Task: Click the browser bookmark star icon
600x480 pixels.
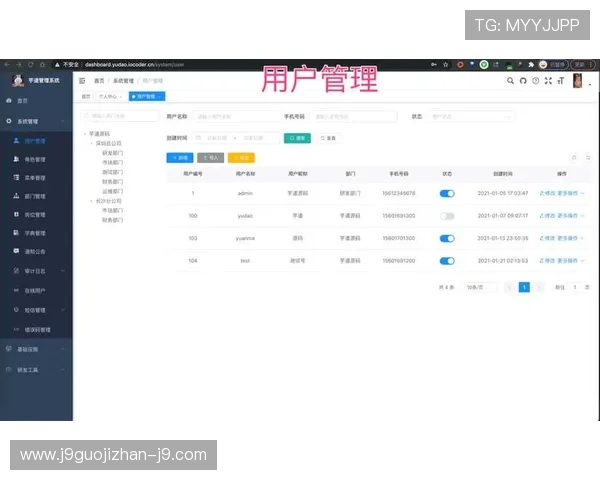Action: pos(446,65)
